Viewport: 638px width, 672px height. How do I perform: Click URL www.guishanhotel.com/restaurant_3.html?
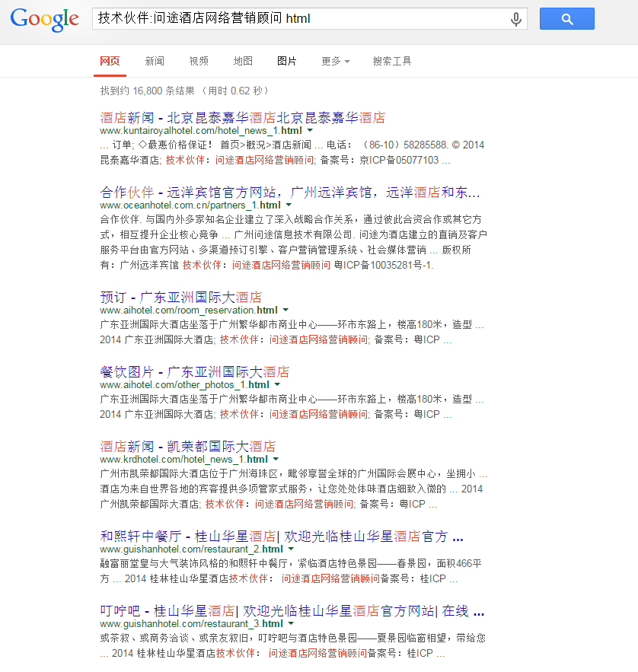tap(192, 623)
